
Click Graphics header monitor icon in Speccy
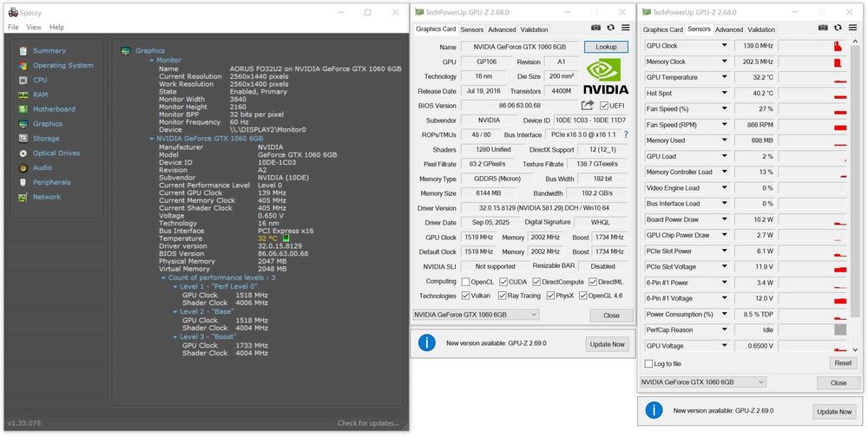[x=126, y=51]
